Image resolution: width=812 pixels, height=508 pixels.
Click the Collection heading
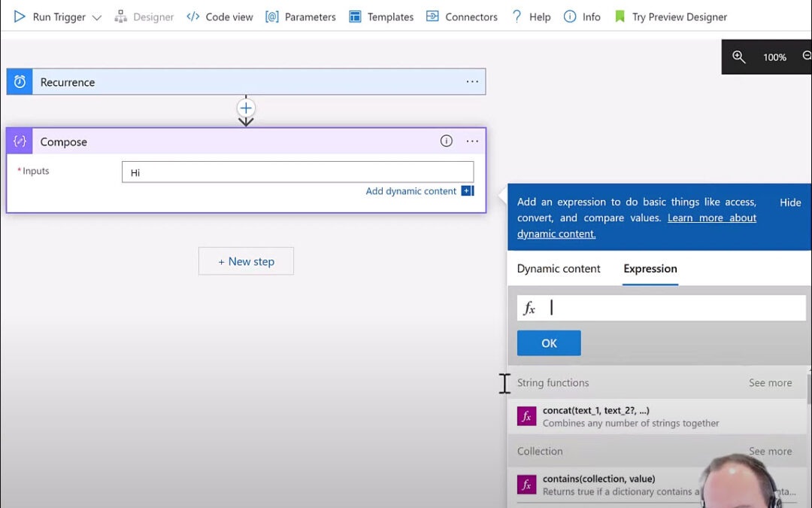(x=540, y=451)
